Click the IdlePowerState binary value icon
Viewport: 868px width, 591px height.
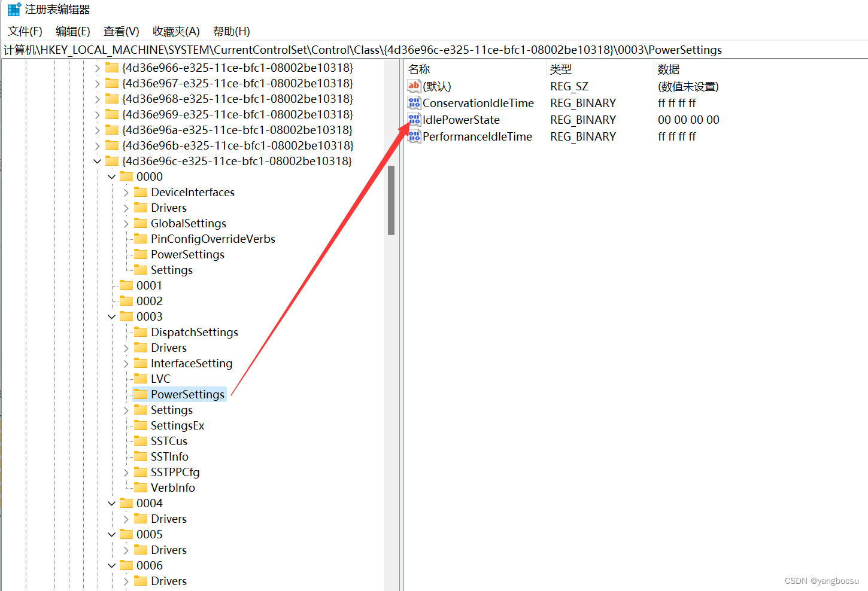pos(414,120)
